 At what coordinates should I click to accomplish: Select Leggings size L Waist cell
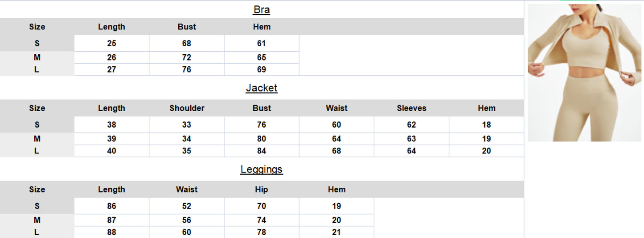coord(186,232)
